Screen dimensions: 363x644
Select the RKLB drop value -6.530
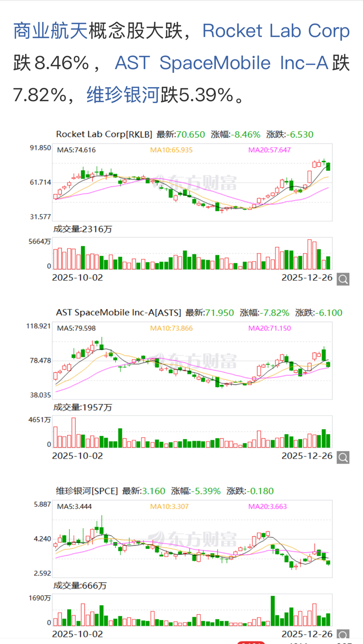point(299,134)
